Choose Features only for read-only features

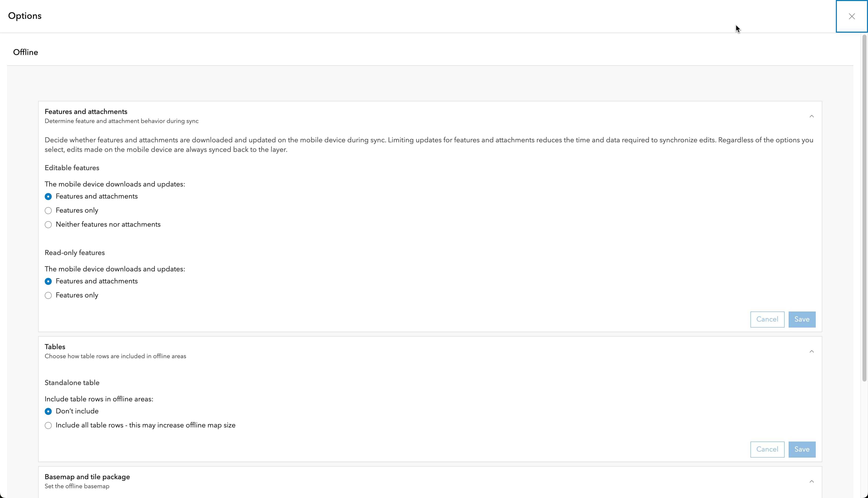click(48, 295)
